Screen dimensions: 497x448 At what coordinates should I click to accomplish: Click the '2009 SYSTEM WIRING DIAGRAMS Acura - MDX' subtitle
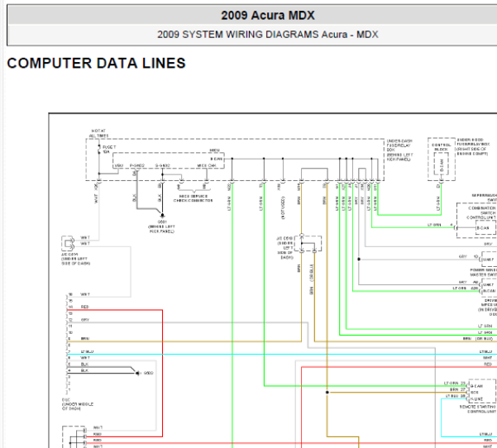click(268, 34)
